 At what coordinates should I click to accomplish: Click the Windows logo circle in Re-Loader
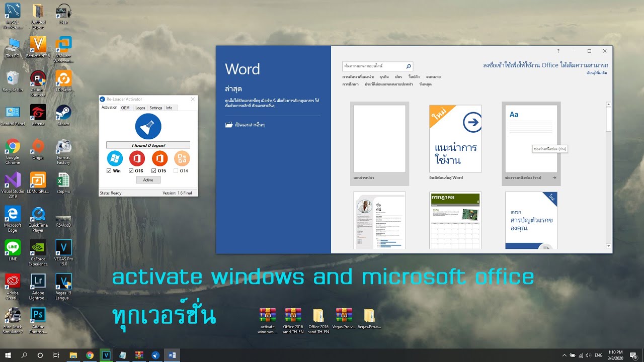115,159
